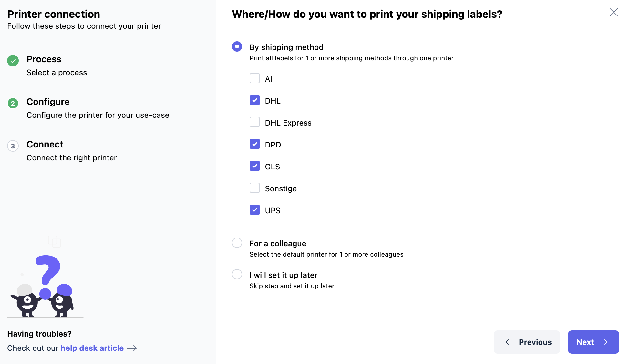Enable the DHL Express checkbox

255,122
